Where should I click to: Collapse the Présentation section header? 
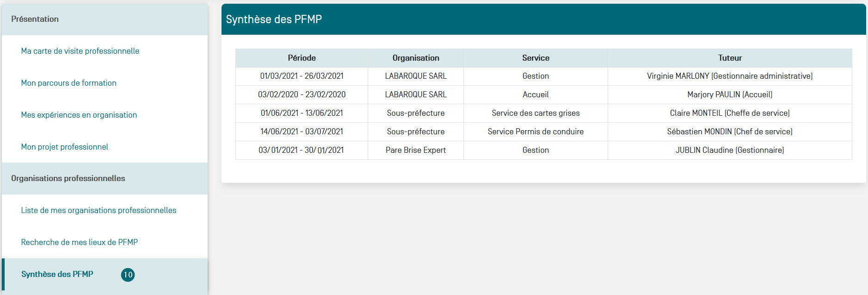[35, 19]
